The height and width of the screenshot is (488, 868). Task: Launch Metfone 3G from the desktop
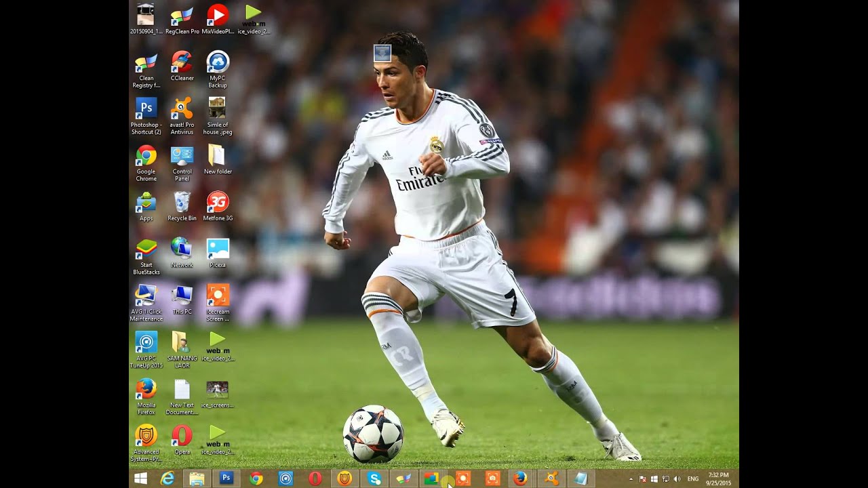[x=218, y=207]
